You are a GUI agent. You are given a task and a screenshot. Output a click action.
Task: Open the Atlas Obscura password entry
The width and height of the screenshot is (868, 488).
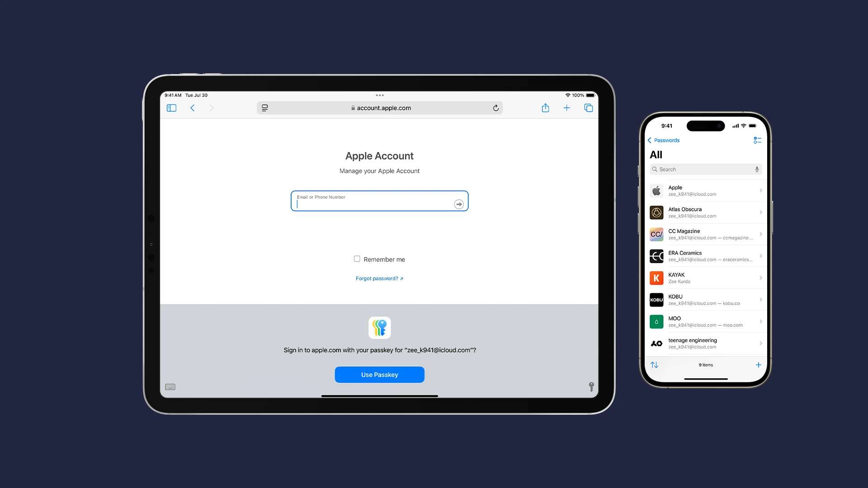coord(705,212)
